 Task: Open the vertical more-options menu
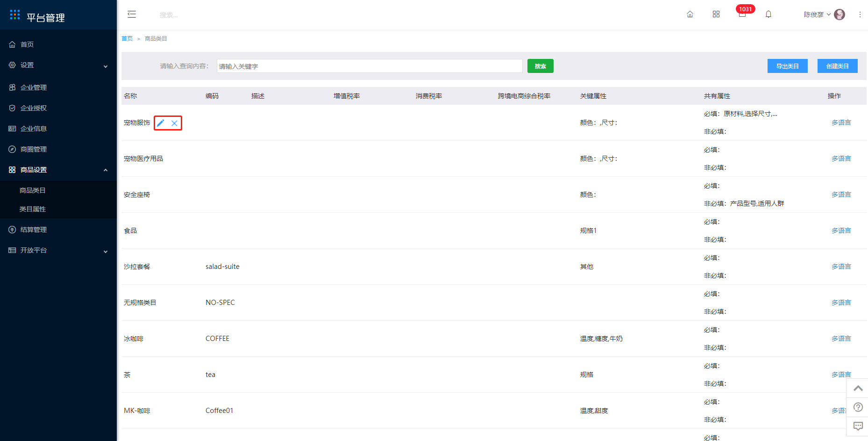coord(860,14)
